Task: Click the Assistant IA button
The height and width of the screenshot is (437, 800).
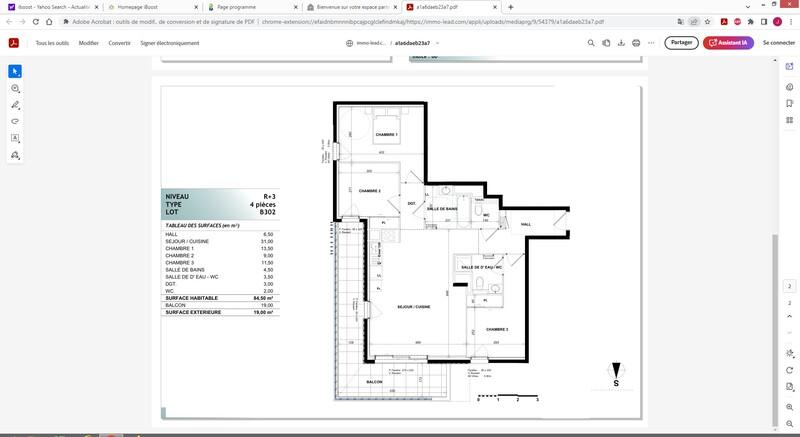Action: tap(728, 43)
